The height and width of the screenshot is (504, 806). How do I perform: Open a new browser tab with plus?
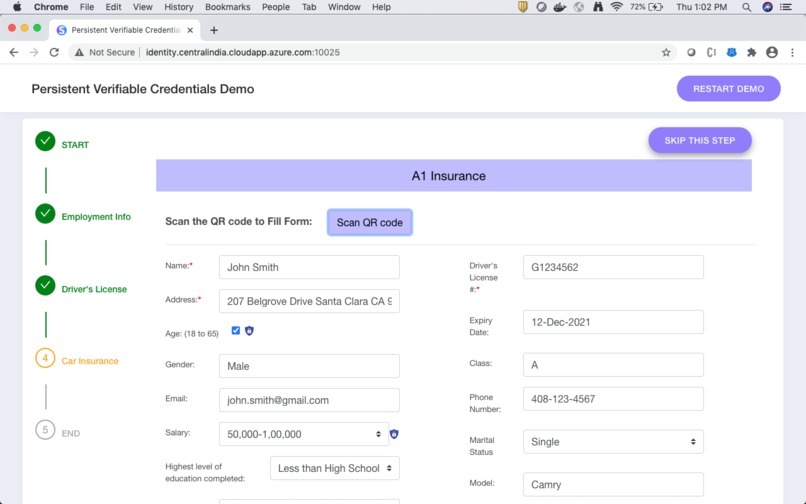click(214, 30)
